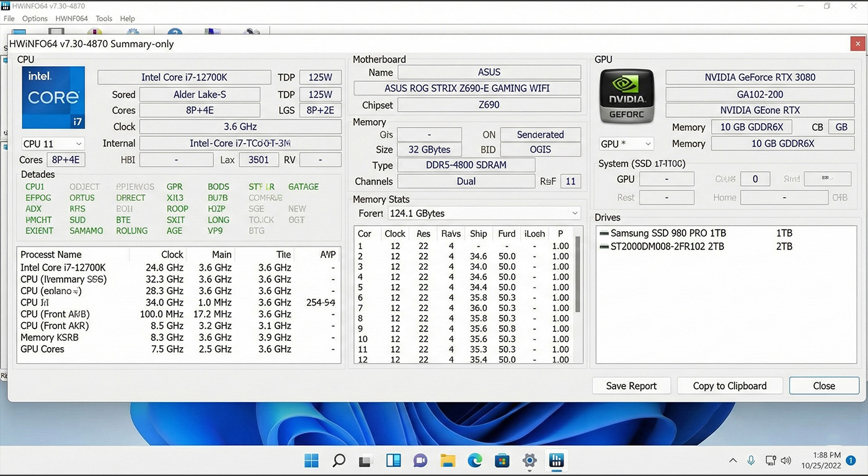Open File Explorer from the taskbar
Screen dimensions: 868x476
[448, 461]
